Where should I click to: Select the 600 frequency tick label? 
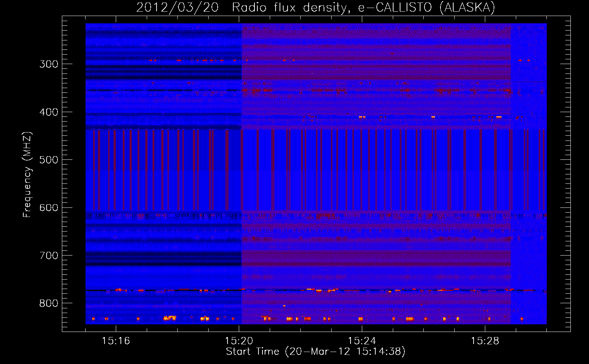49,208
